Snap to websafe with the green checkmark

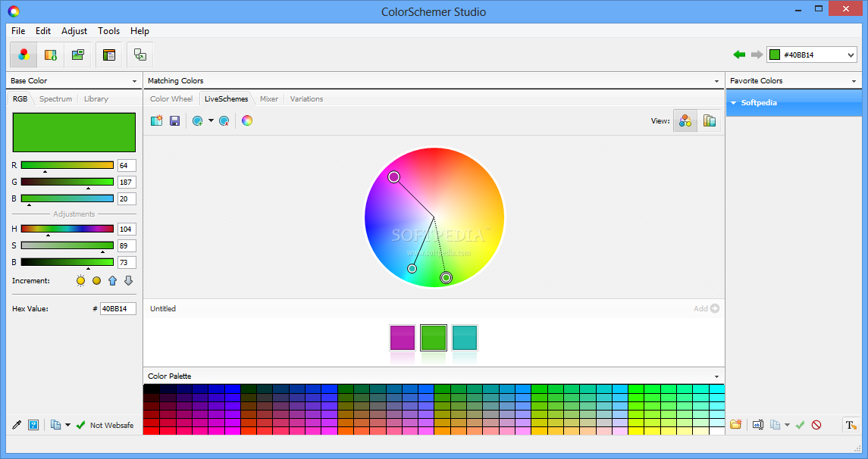pos(81,425)
